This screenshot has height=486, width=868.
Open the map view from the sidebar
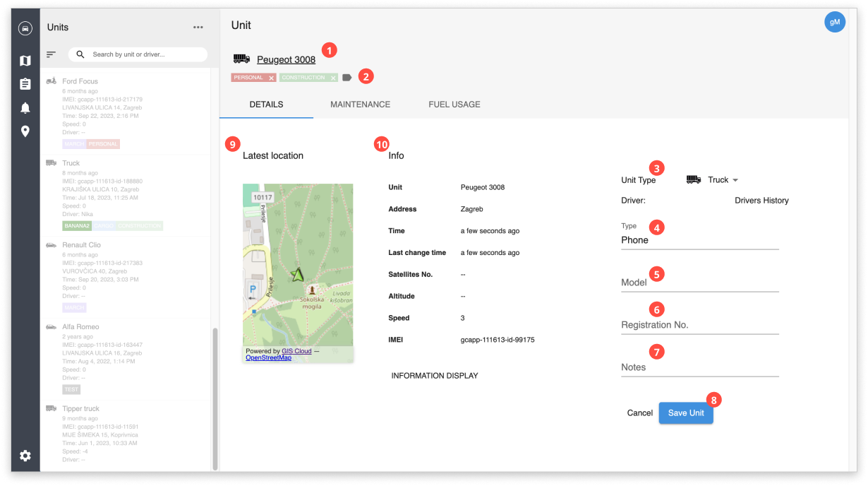coord(25,61)
